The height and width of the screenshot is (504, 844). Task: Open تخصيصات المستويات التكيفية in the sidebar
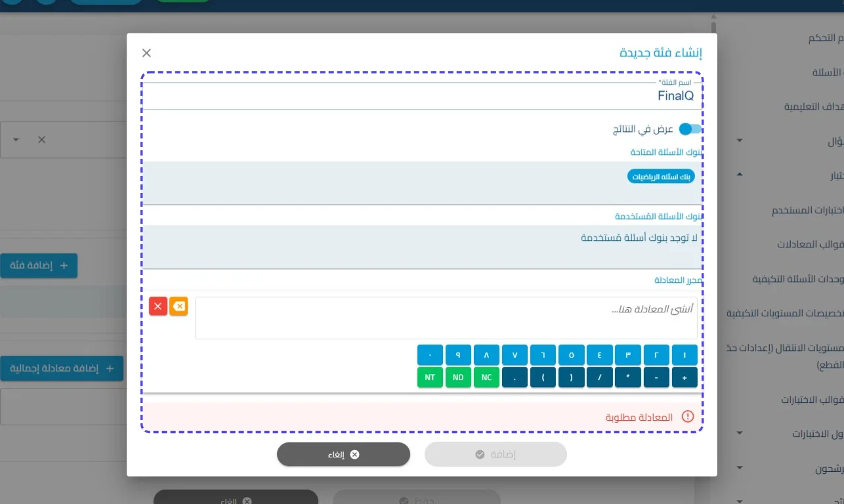point(785,313)
